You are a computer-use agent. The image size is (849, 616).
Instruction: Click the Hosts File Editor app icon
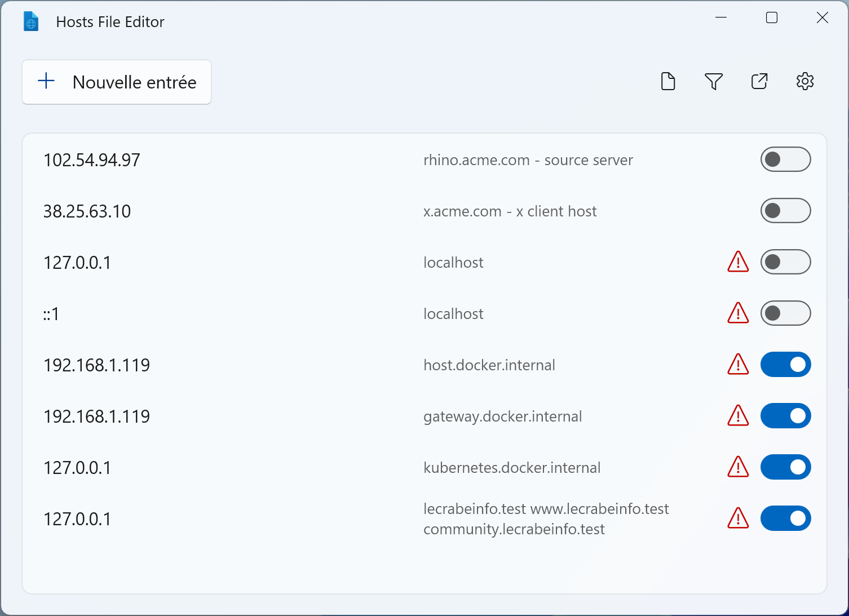(31, 22)
